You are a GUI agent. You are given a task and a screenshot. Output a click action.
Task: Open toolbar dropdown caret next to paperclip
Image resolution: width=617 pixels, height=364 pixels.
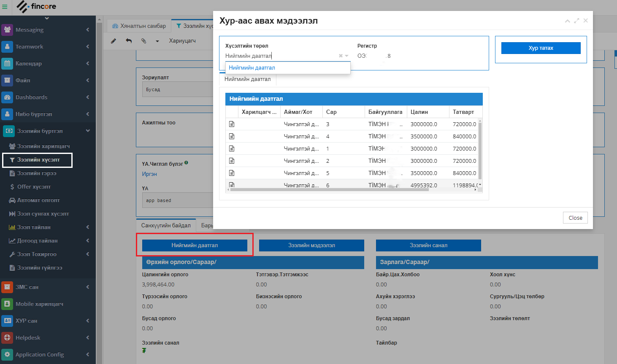click(x=157, y=41)
